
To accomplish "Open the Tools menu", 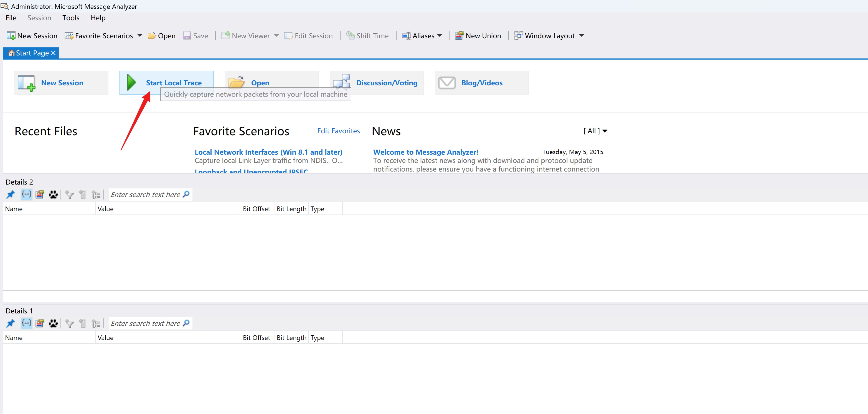I will tap(71, 18).
